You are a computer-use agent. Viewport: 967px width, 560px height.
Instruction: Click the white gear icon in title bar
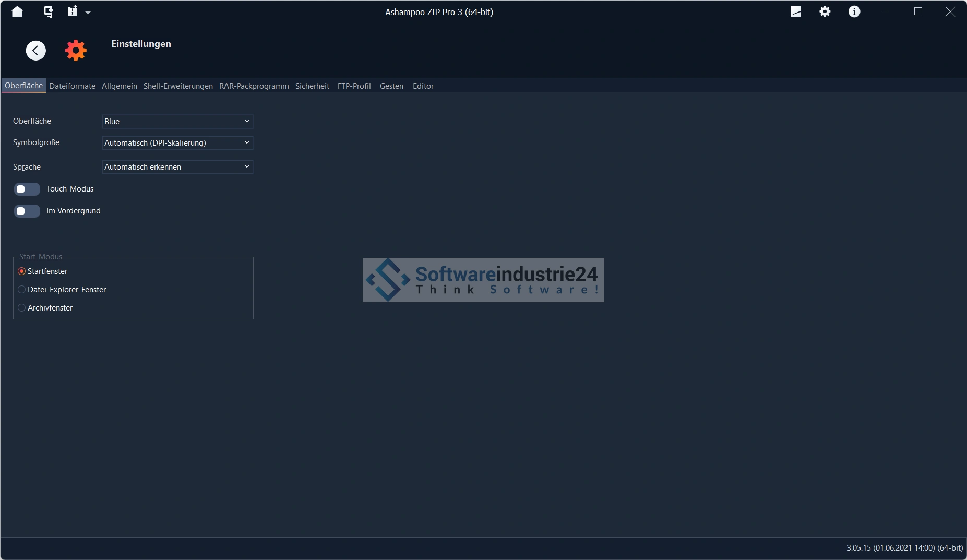click(x=825, y=11)
